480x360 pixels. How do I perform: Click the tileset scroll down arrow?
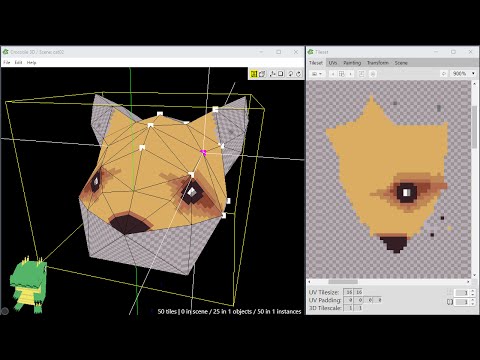(475, 275)
